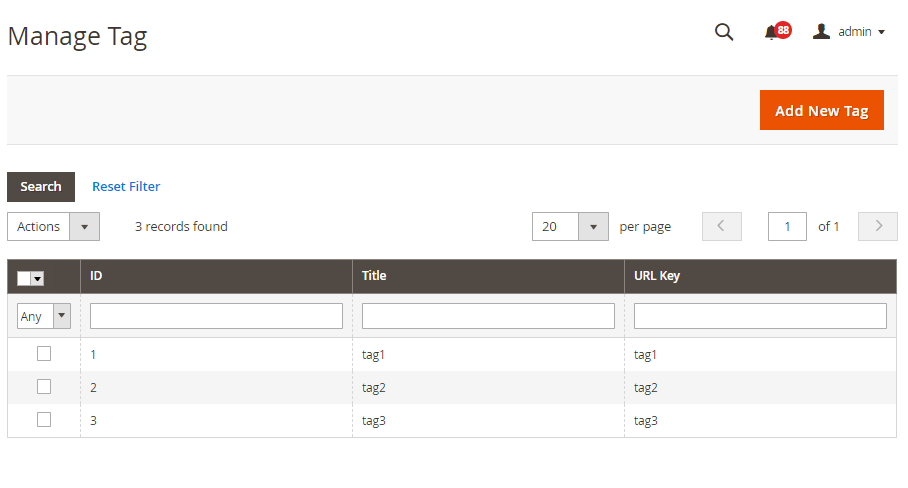Go to the next page arrow
The image size is (908, 488).
click(878, 226)
